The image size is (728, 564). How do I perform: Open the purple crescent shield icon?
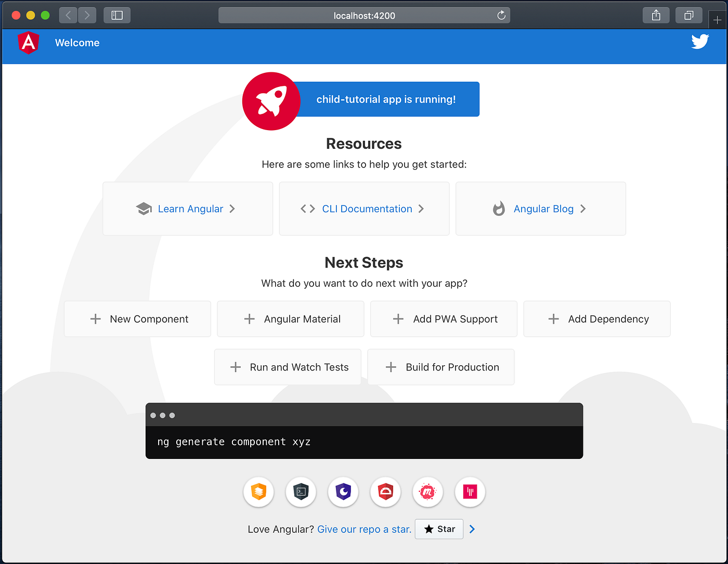point(343,492)
